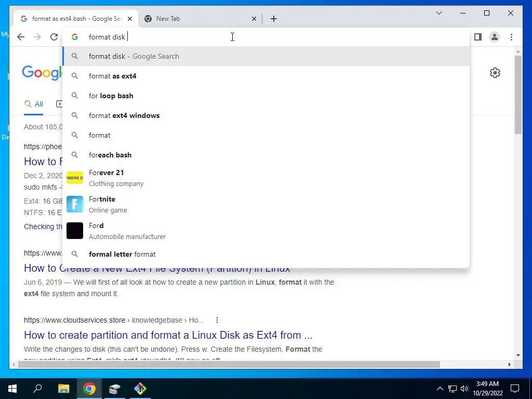Open the volume tray icon
The width and height of the screenshot is (532, 399).
coord(464,389)
